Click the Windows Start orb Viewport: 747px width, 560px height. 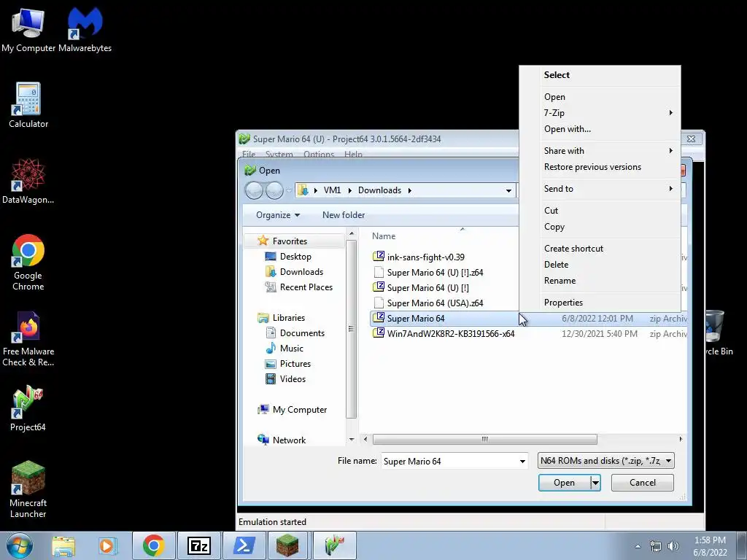coord(19,545)
